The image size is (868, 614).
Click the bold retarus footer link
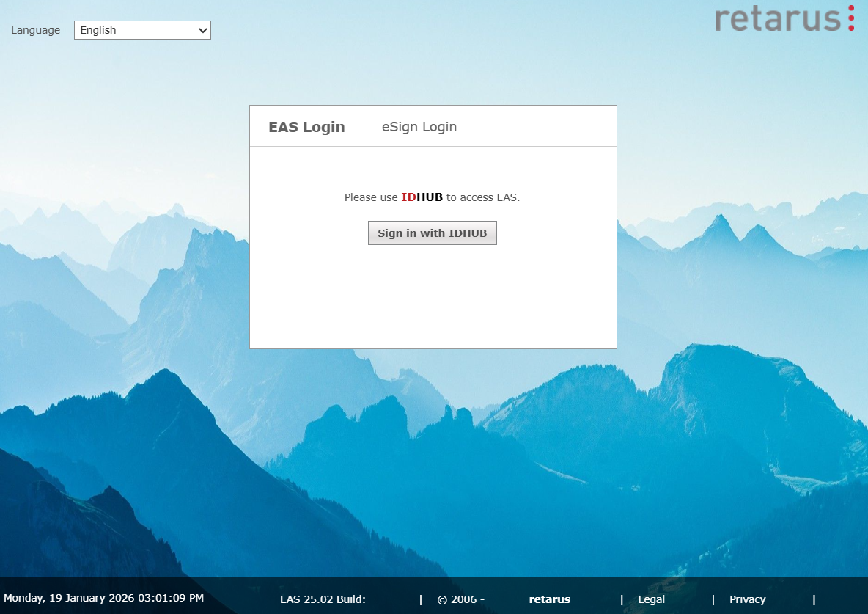549,599
